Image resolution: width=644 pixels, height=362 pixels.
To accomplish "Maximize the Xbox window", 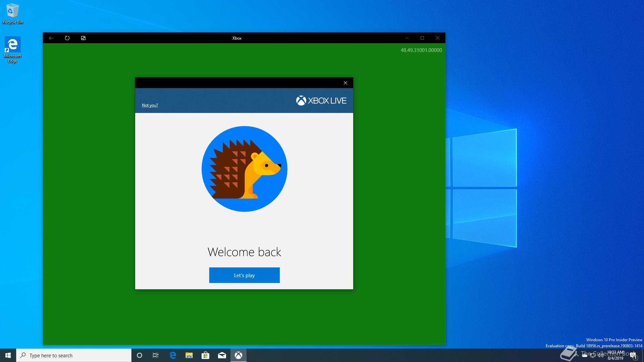I will pos(422,38).
